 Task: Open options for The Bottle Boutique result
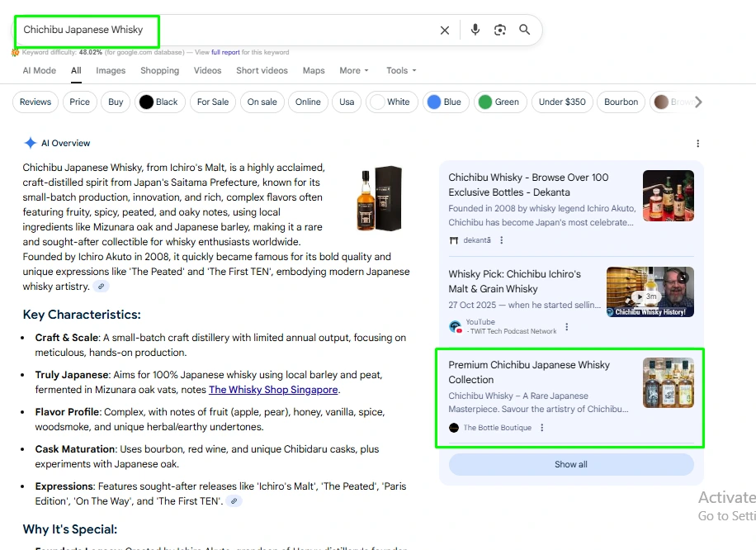[x=542, y=428]
